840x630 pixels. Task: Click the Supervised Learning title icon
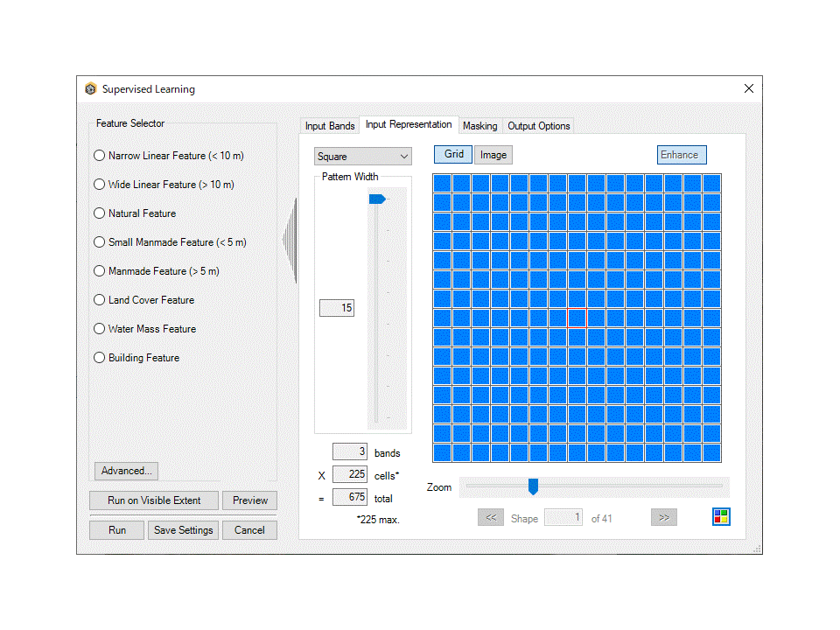pyautogui.click(x=91, y=89)
